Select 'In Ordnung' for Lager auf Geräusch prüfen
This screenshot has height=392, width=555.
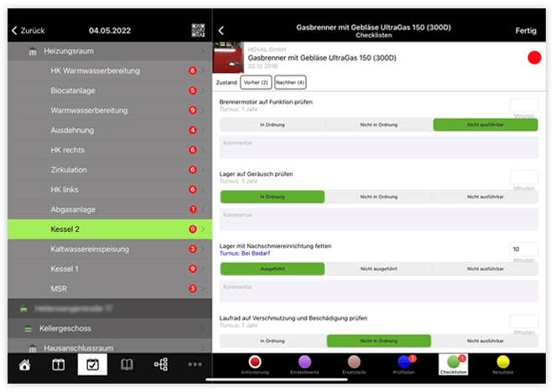click(272, 197)
